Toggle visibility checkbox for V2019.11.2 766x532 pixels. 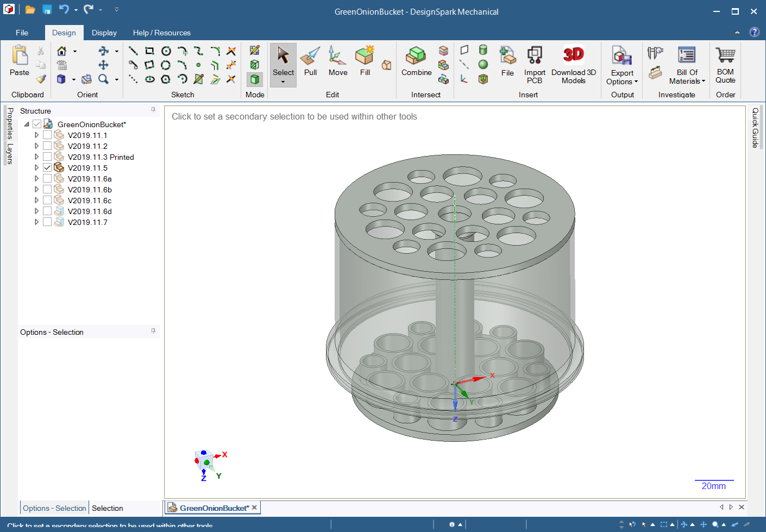coord(47,146)
